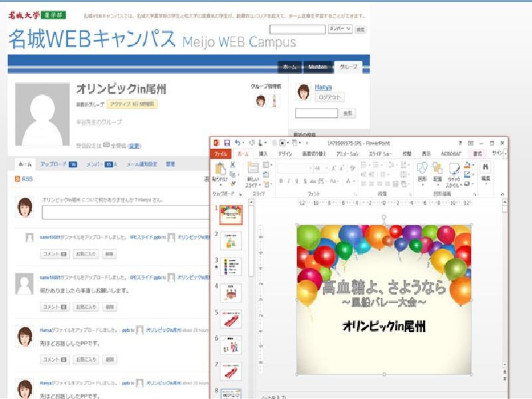Image resolution: width=532 pixels, height=399 pixels.
Task: Click the Save icon in PowerPoint's quick access toolbar
Action: click(x=227, y=143)
